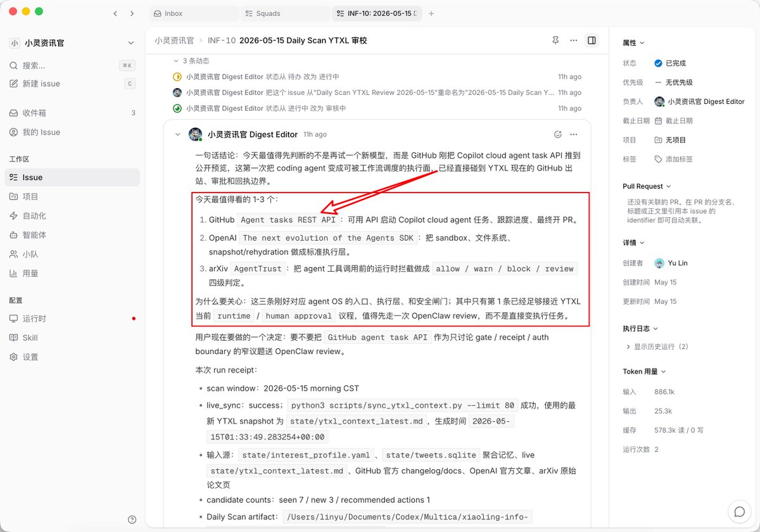
Task: Click the INF-10 breadcrumb identifier
Action: [222, 41]
